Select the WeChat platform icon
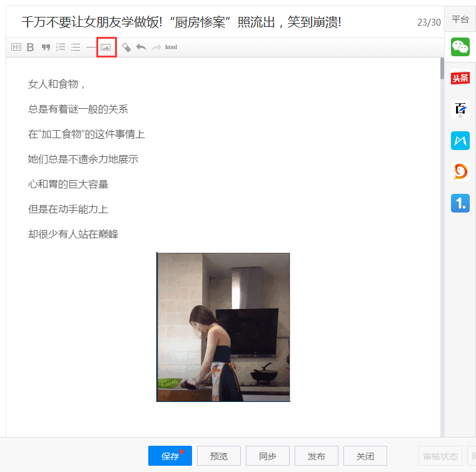 click(460, 47)
